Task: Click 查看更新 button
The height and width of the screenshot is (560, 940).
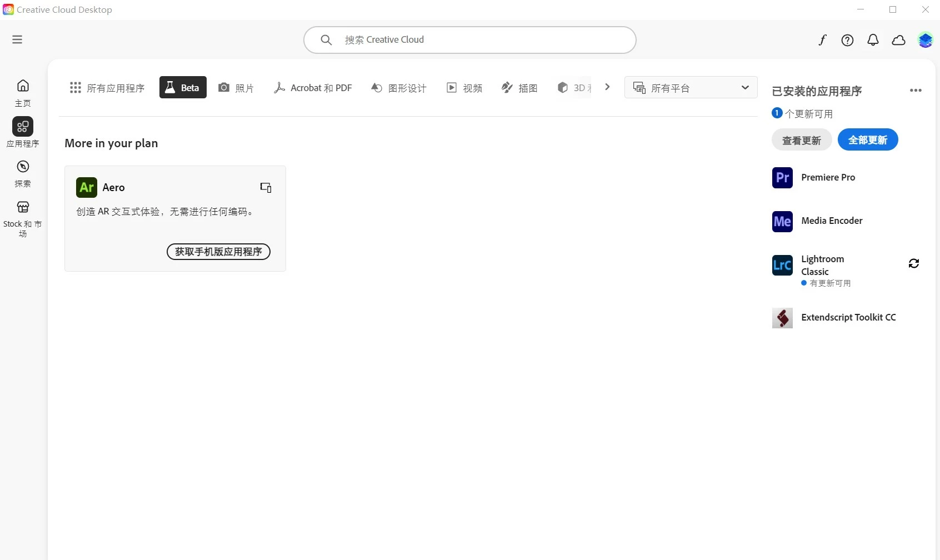Action: click(x=802, y=140)
